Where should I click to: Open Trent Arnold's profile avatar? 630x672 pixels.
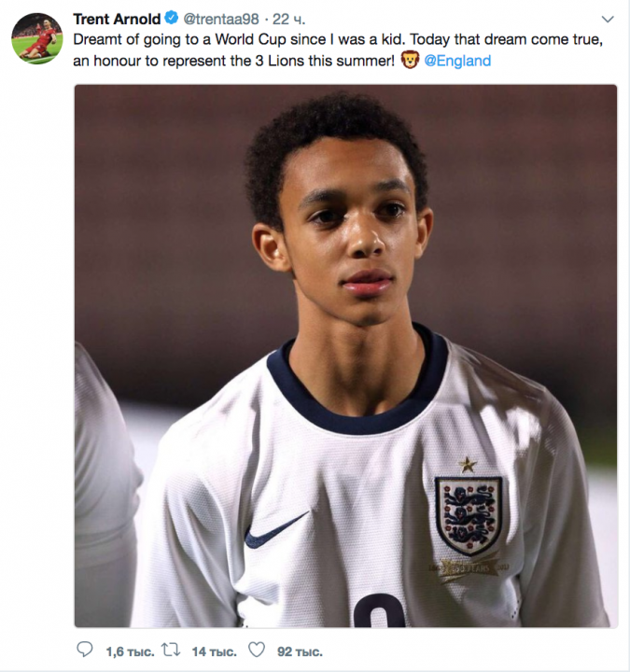point(37,38)
